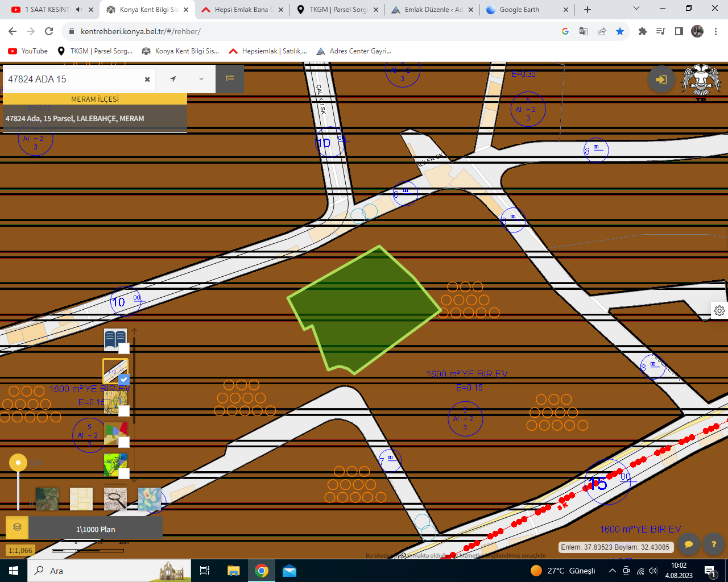Image resolution: width=728 pixels, height=582 pixels.
Task: Open the chat bubble feedback icon
Action: point(689,544)
